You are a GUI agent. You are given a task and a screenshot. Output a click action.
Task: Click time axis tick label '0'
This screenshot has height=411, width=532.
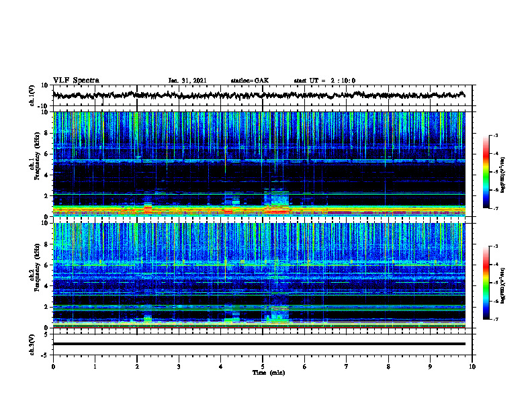(x=53, y=367)
